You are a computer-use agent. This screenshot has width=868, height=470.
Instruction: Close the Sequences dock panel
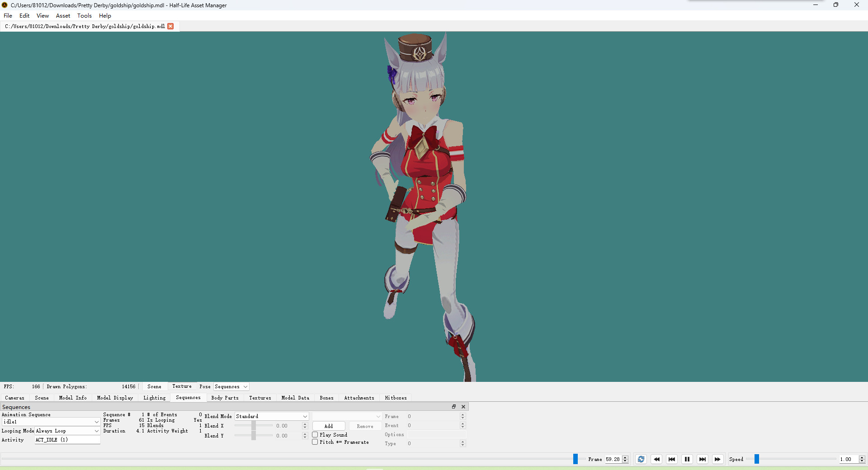463,407
